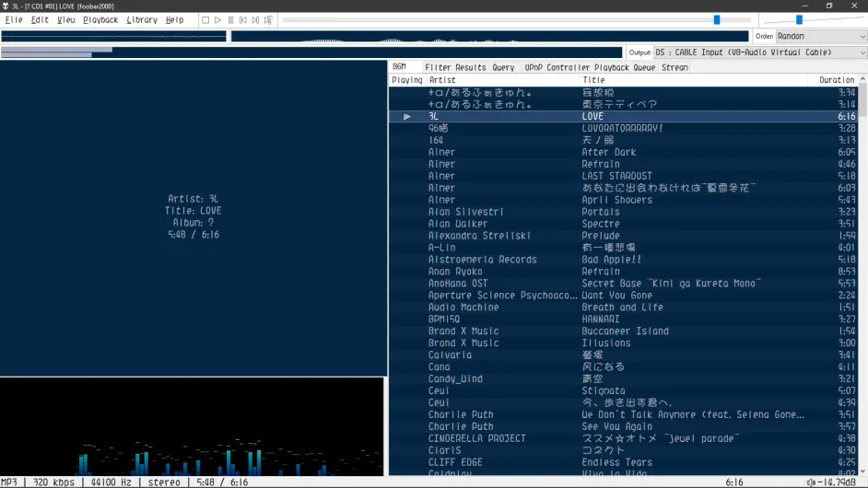Play a random track with the Random button
Viewport: 868px width, 488px height.
(268, 20)
